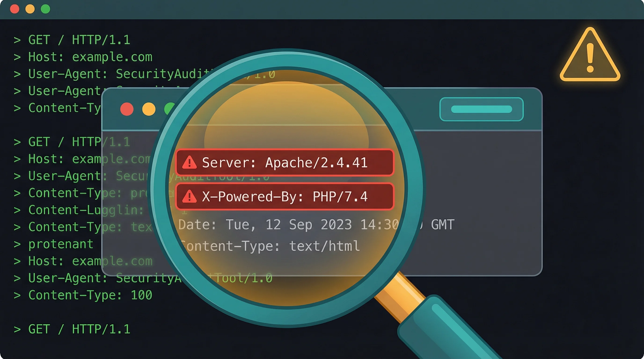Click the Content-Type: text/html response line
Screen dimensions: 644x359
tap(270, 246)
